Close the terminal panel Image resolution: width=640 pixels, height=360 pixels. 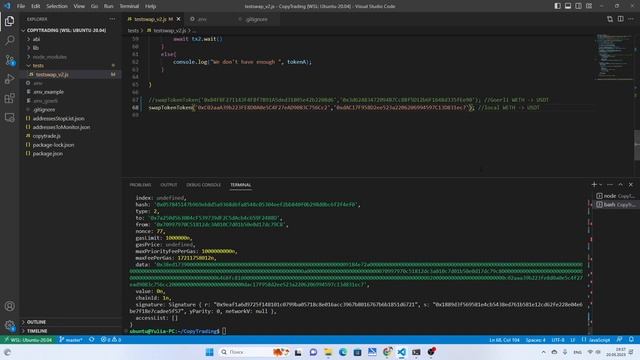click(631, 185)
